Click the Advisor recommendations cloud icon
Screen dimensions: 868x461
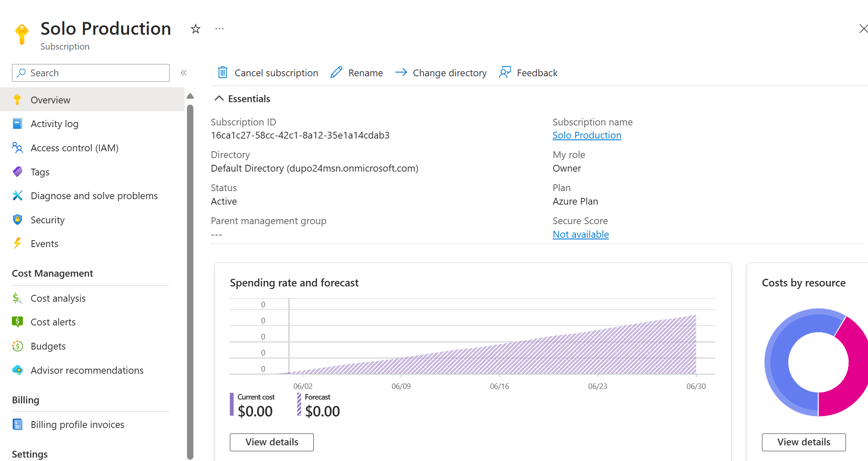pos(17,370)
